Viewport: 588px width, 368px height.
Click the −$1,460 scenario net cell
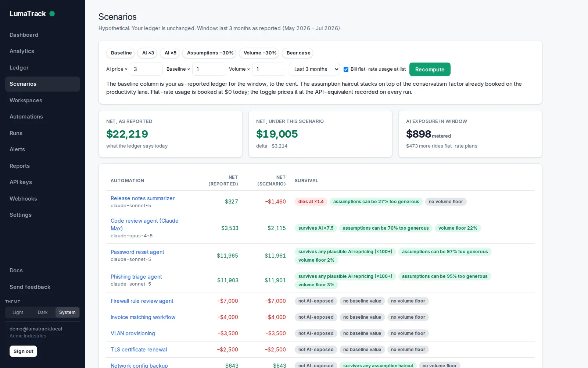click(276, 202)
